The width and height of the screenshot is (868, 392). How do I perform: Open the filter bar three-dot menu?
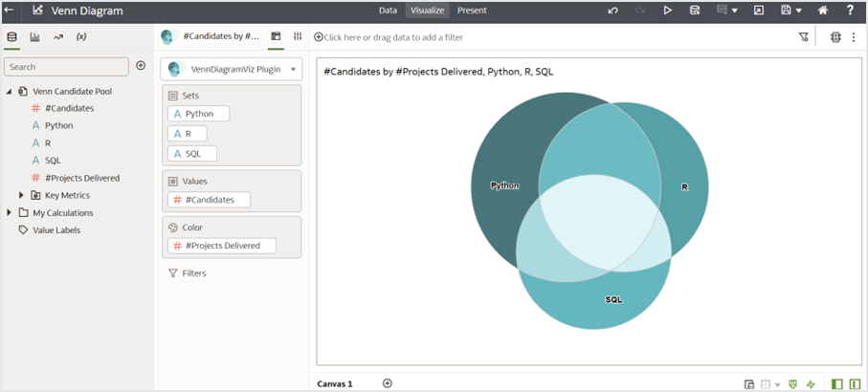point(853,37)
